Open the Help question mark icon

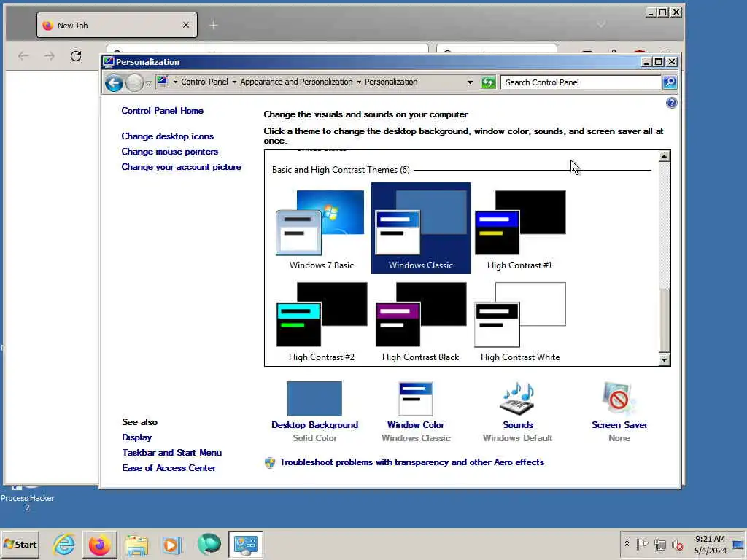click(x=671, y=103)
